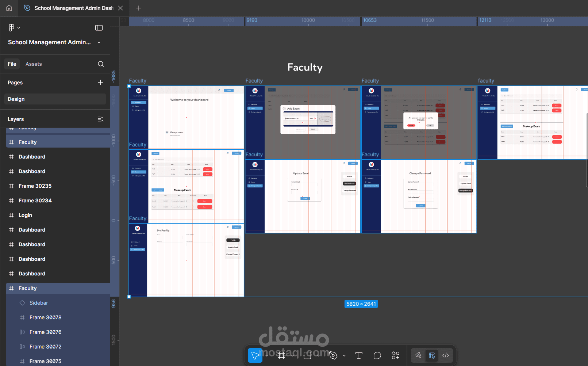The height and width of the screenshot is (366, 588).
Task: Close the School Management Admin Dash tab
Action: pyautogui.click(x=120, y=8)
